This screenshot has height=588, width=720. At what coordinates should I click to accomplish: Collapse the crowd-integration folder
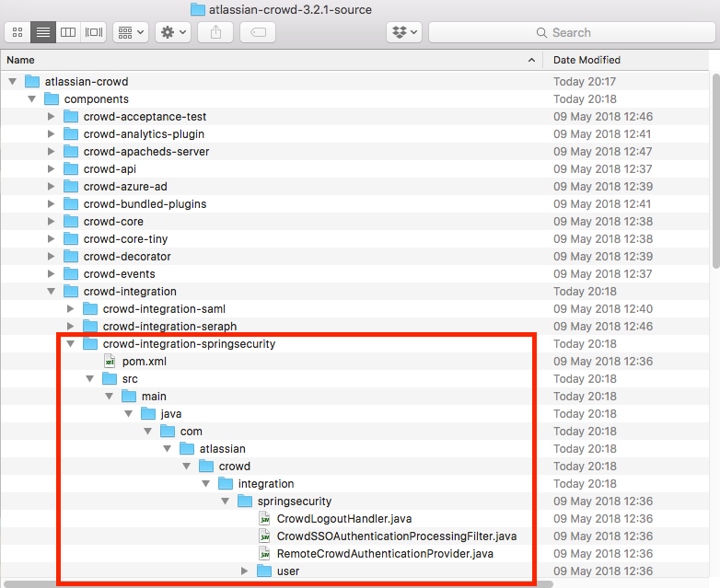(x=51, y=292)
